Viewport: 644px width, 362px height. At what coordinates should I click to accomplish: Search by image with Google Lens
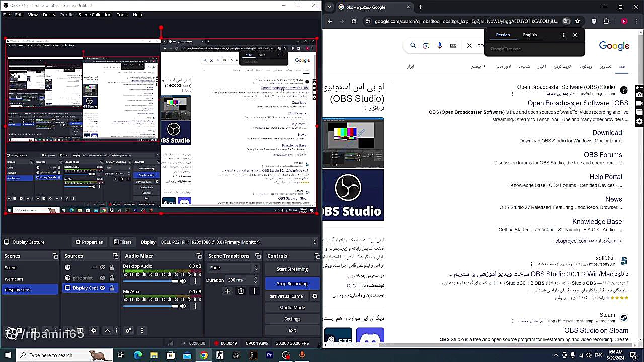pyautogui.click(x=426, y=45)
